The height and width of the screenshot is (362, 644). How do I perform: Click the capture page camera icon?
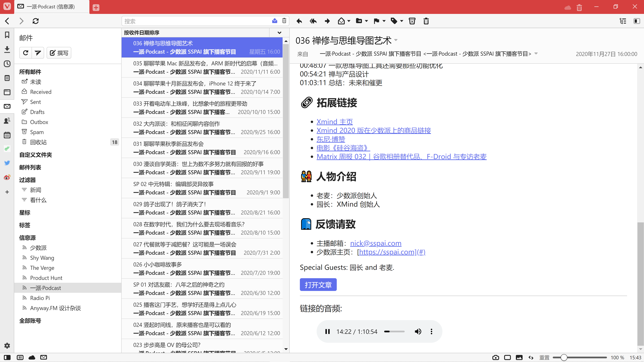click(496, 357)
